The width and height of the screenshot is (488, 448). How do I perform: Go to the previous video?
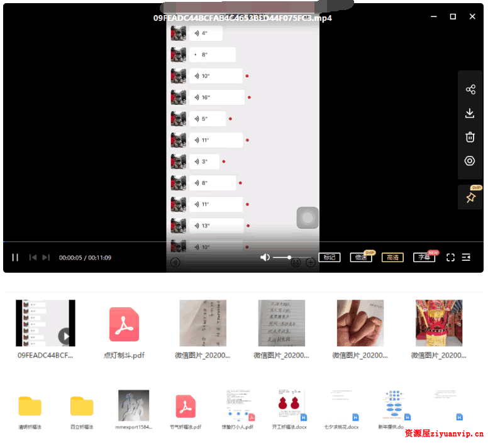(x=33, y=258)
